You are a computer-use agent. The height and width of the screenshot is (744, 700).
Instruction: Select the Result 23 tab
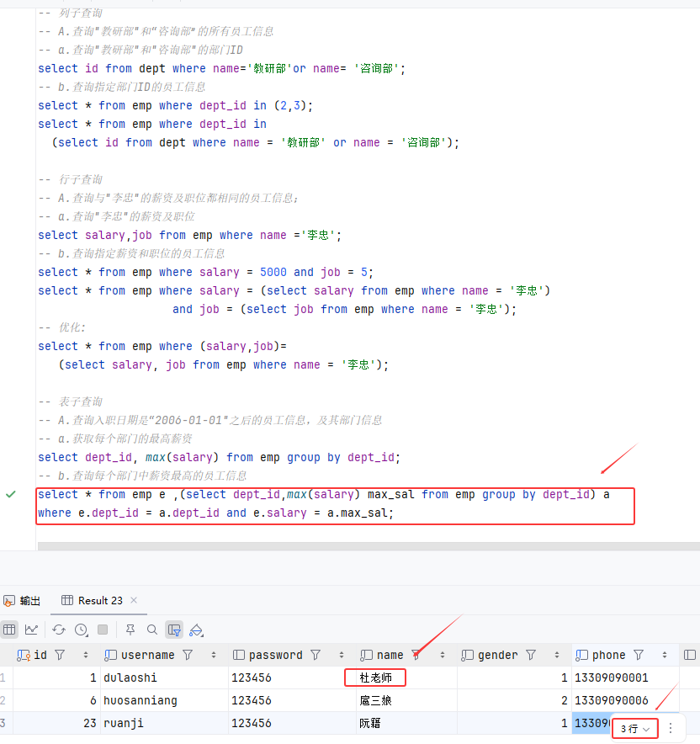click(99, 600)
